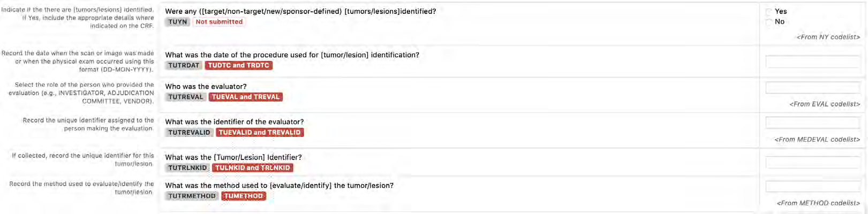Click the Tumor/Lesion Identifier input field
Image resolution: width=868 pixels, height=214 pixels.
(812, 162)
